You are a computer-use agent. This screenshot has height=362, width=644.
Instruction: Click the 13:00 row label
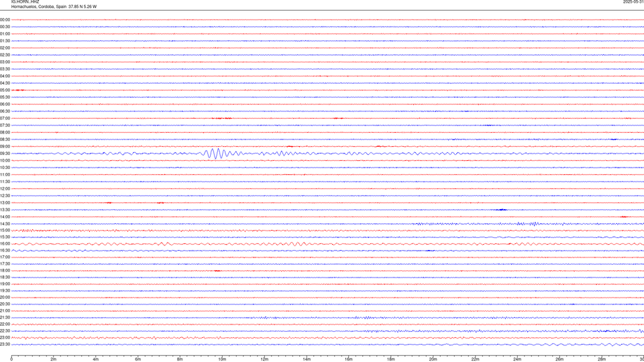click(5, 202)
